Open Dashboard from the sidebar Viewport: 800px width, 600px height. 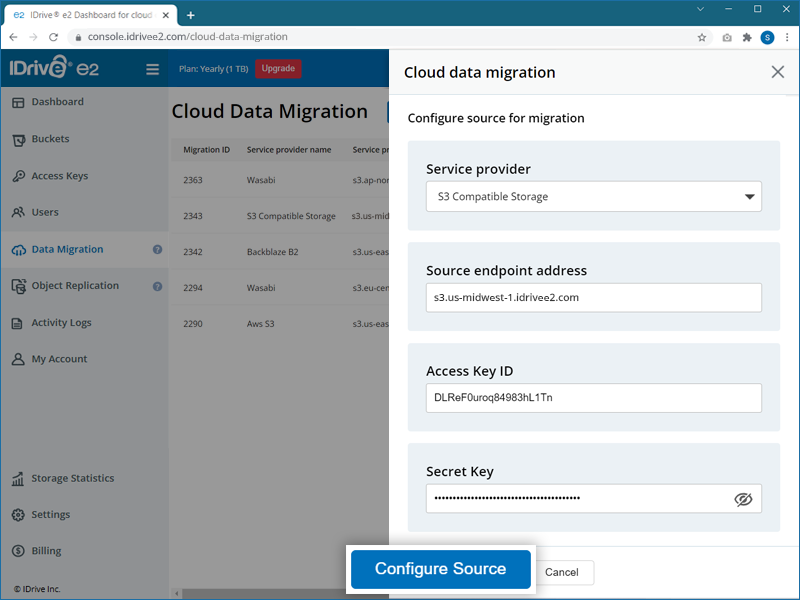coord(57,102)
